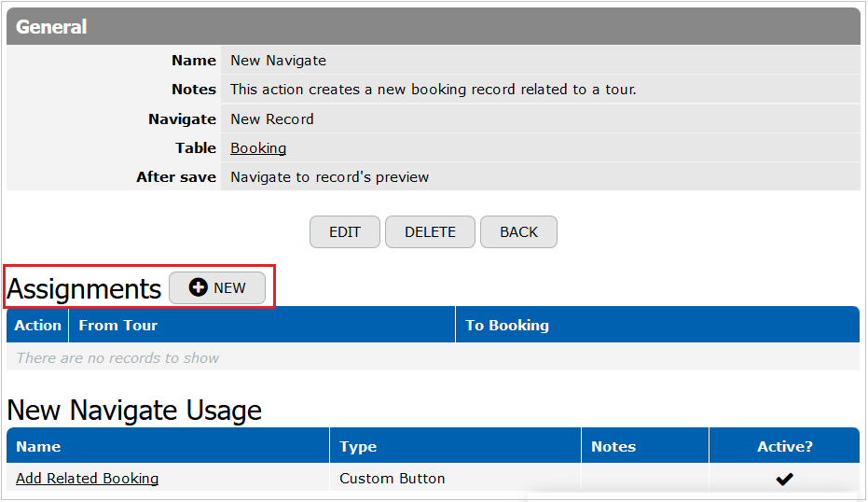Click the Active checkmark for Add Related Booking
868x502 pixels.
pos(784,479)
